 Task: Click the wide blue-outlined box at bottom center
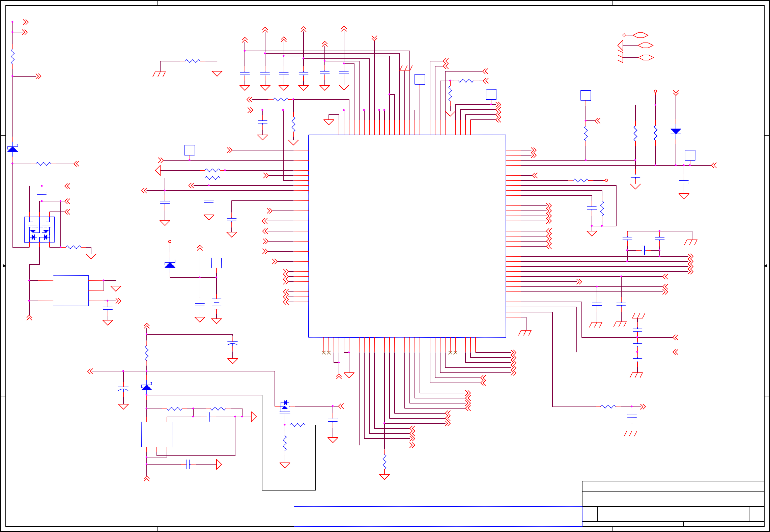point(438,516)
